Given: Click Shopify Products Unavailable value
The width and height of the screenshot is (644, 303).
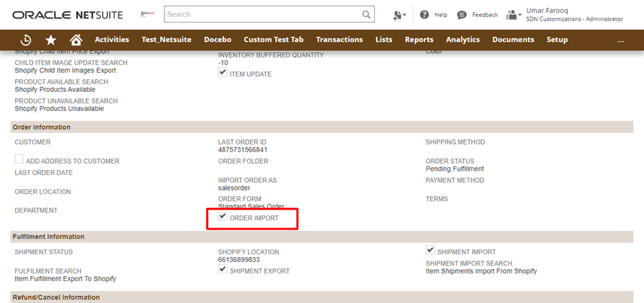Looking at the screenshot, I should tap(59, 109).
